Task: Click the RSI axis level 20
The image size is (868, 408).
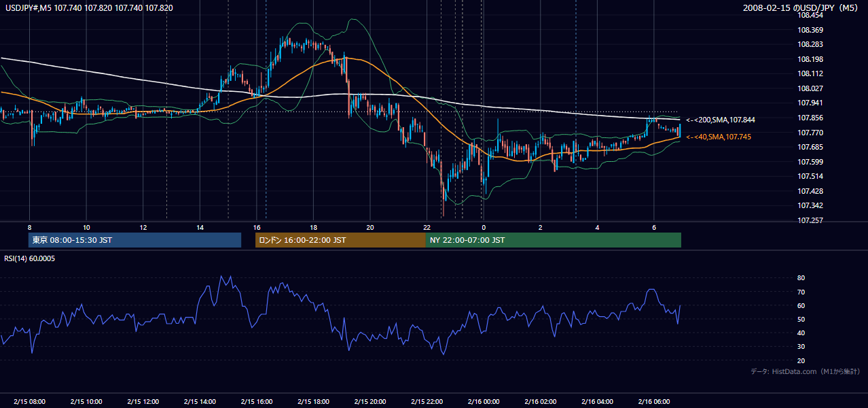Action: [x=801, y=360]
